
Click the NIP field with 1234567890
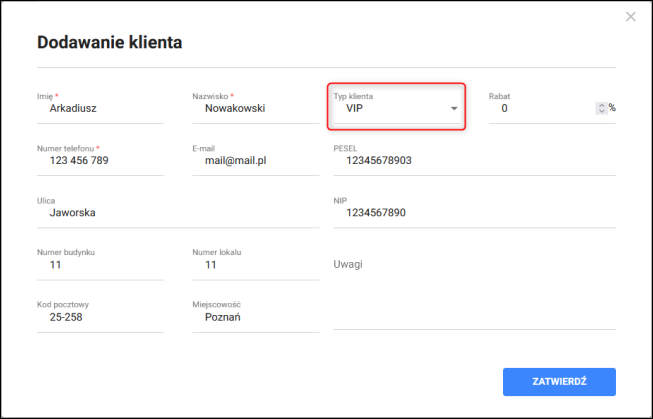(474, 213)
